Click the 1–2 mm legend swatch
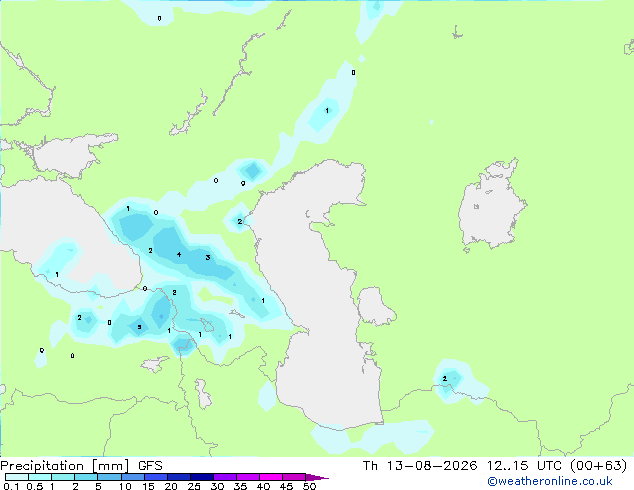 click(x=63, y=477)
